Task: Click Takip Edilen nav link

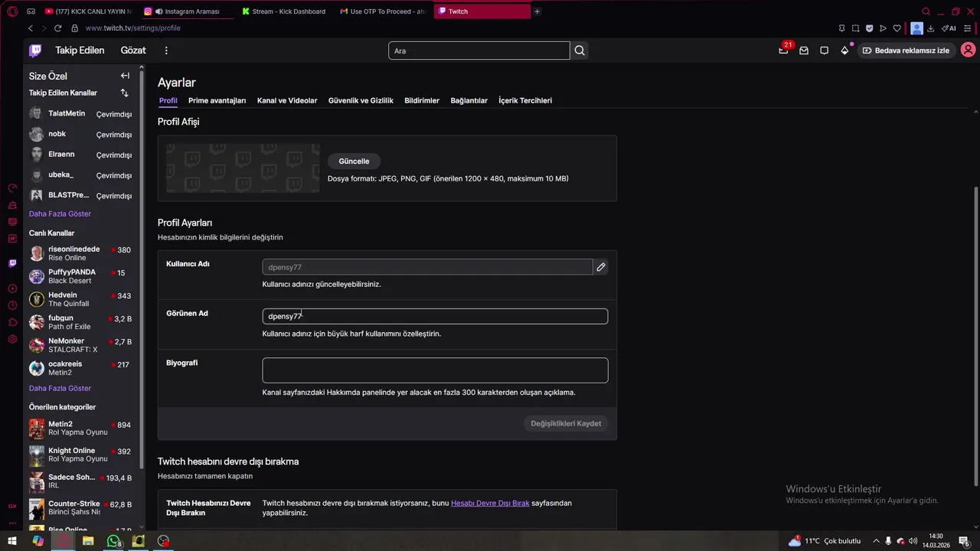Action: pos(80,51)
